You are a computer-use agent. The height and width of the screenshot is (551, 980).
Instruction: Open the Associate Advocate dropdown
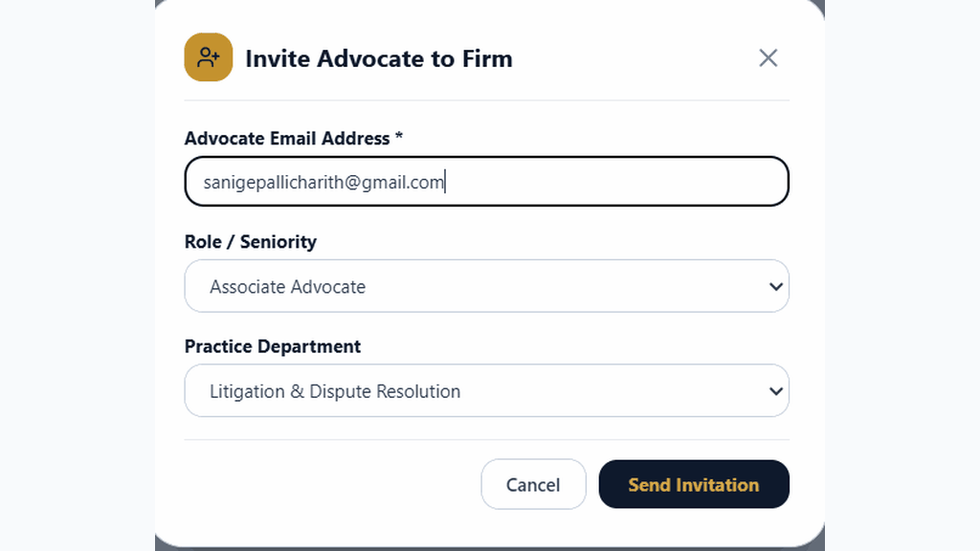(486, 286)
